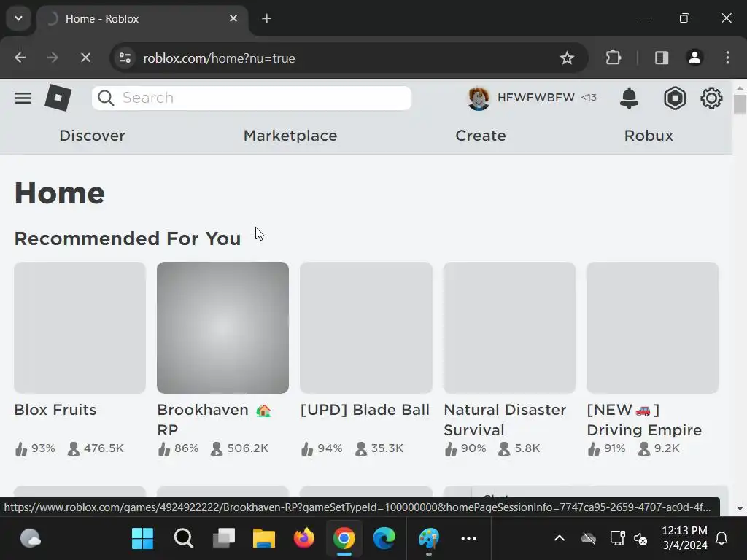Open the Brookhaven RP game title
The image size is (747, 560).
pyautogui.click(x=214, y=419)
